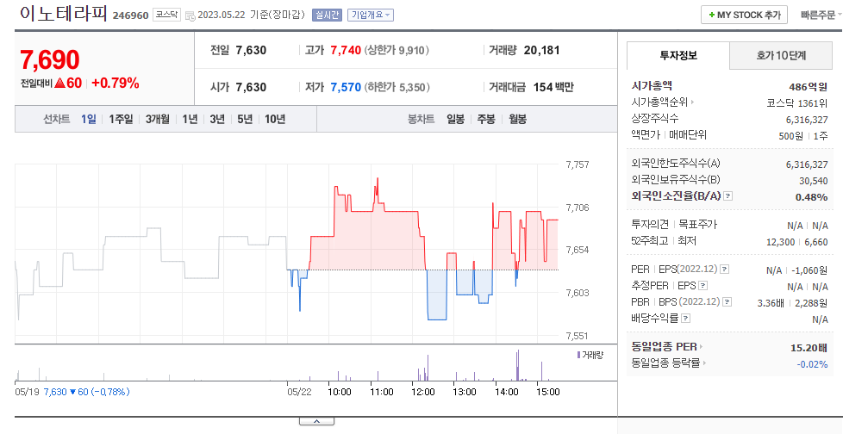Open the 동일업종 등락률 link
This screenshot has width=868, height=434.
pos(668,363)
